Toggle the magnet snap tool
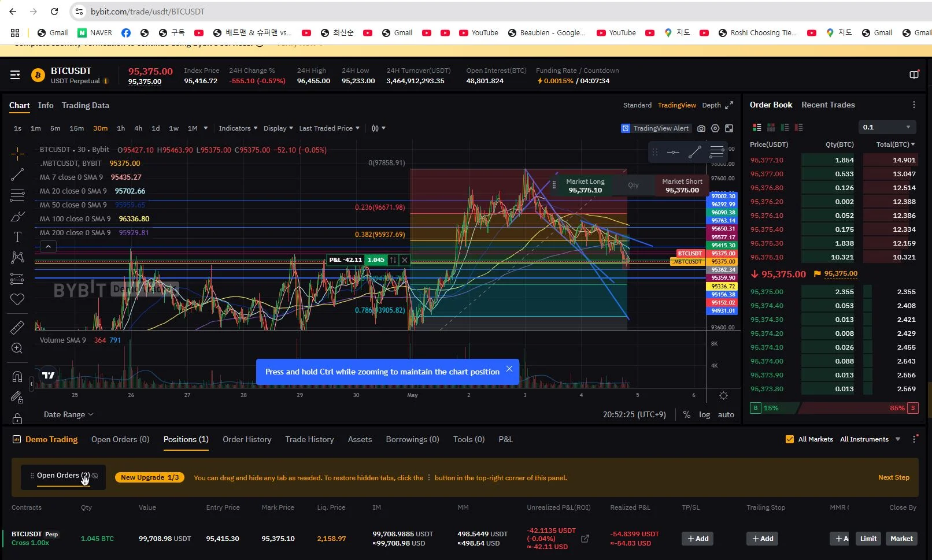The image size is (932, 560). (17, 377)
